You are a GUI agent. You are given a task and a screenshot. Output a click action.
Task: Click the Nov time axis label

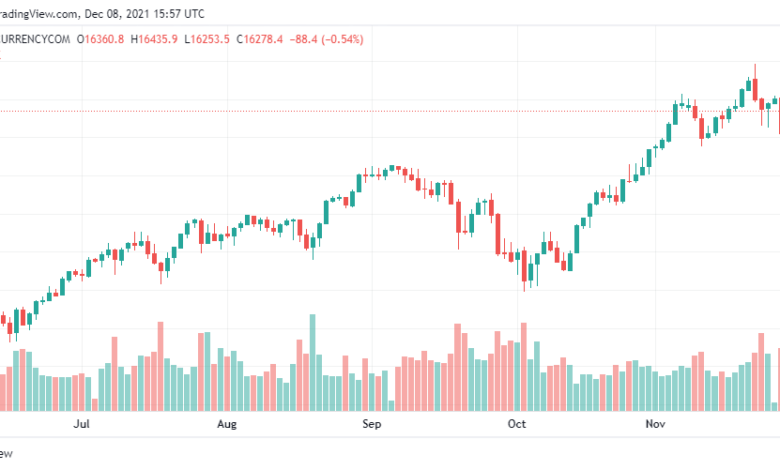pos(655,425)
